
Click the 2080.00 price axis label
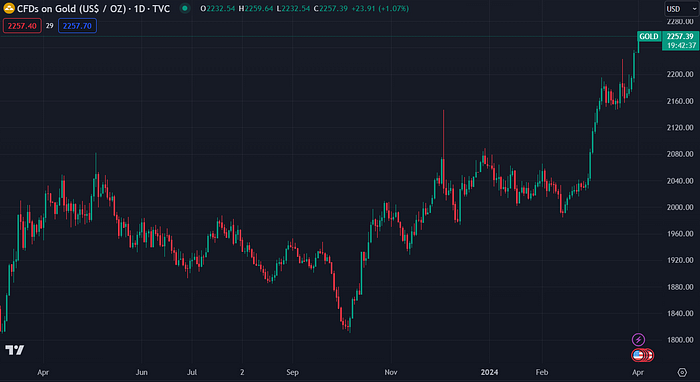tap(680, 154)
